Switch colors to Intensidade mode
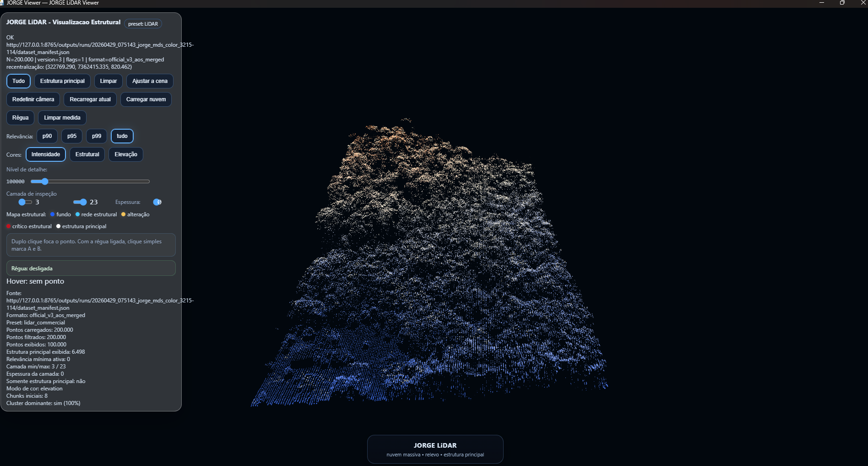868x466 pixels. pos(46,154)
